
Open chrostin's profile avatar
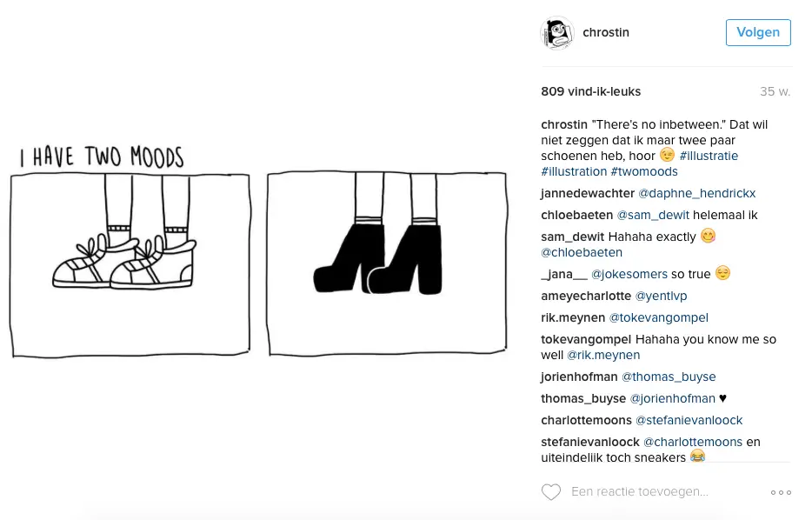[x=557, y=33]
